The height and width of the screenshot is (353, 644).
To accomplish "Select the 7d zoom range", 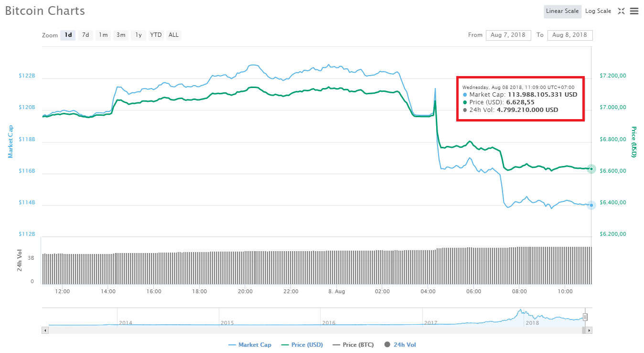I will [86, 34].
